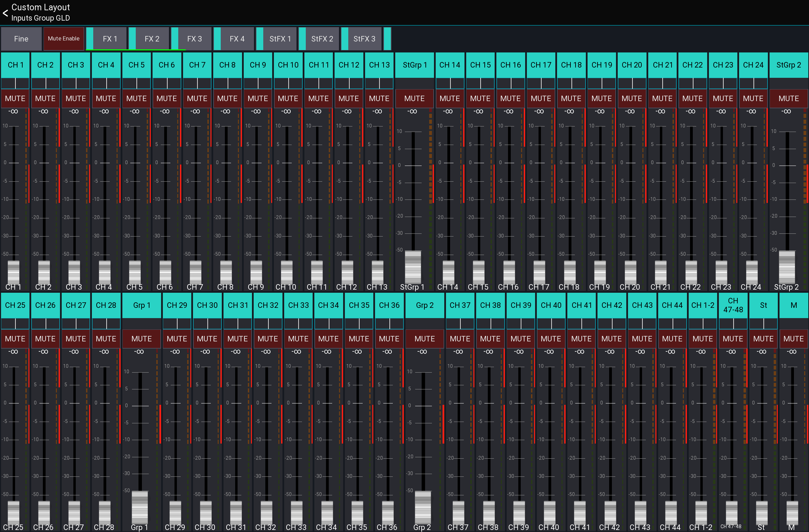This screenshot has width=809, height=532.
Task: Select the CH 33 channel header
Action: [298, 305]
